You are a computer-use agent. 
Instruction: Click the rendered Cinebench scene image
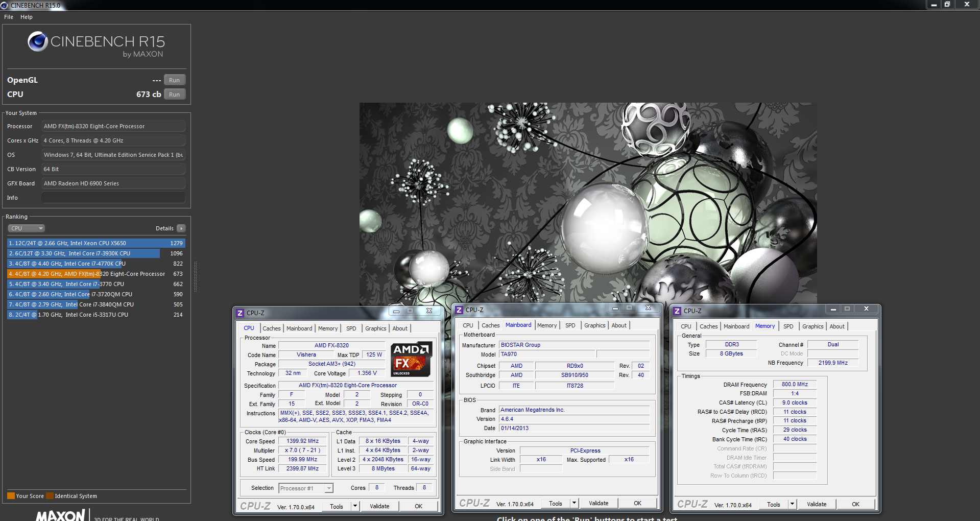click(588, 203)
